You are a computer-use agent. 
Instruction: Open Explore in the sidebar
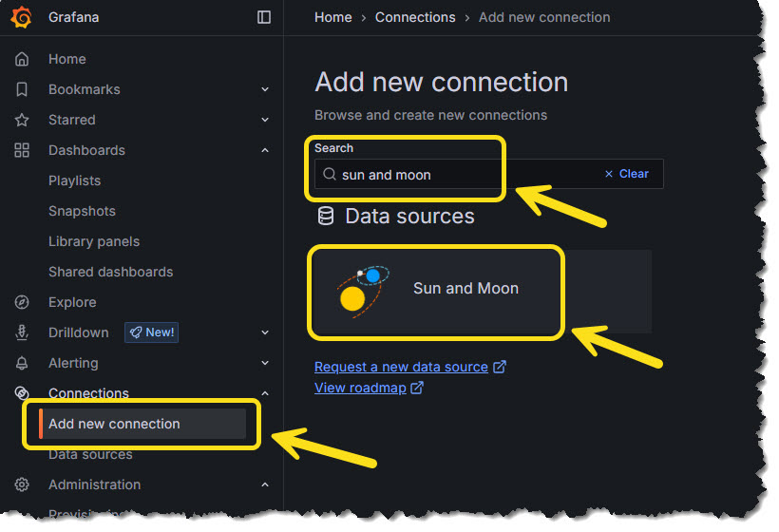(72, 302)
